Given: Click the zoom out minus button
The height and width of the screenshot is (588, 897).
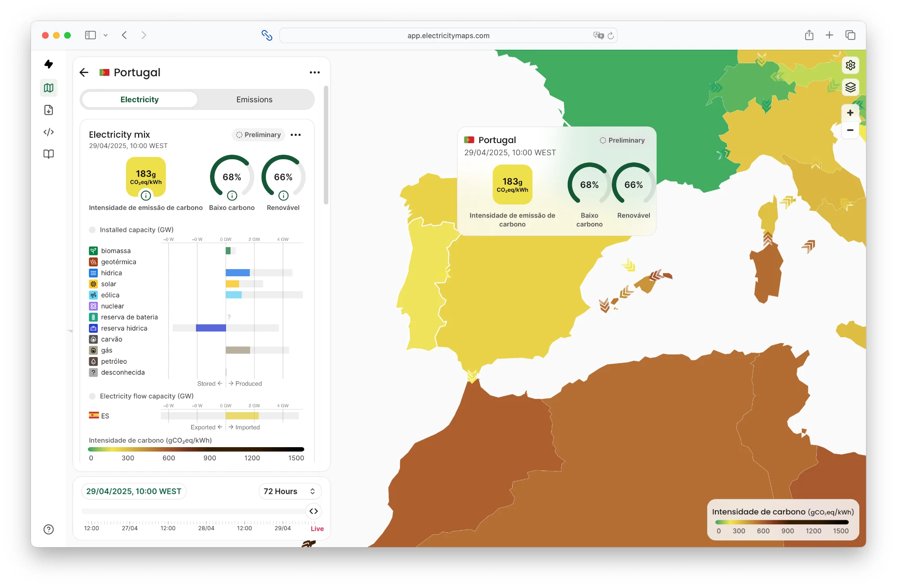Looking at the screenshot, I should point(850,130).
